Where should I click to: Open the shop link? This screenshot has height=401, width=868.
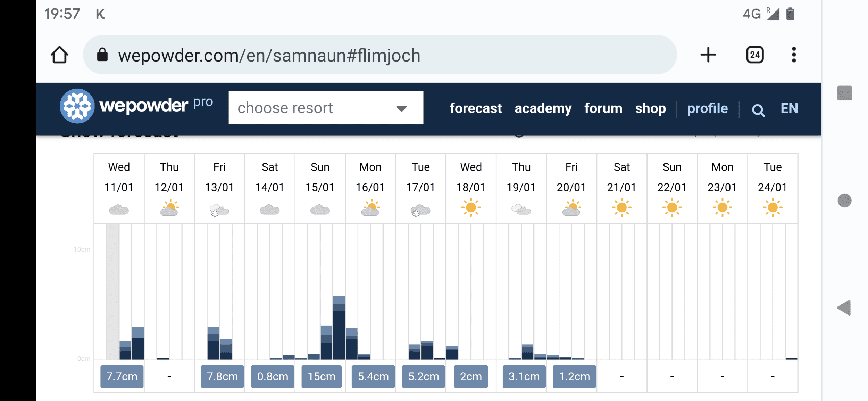tap(650, 108)
